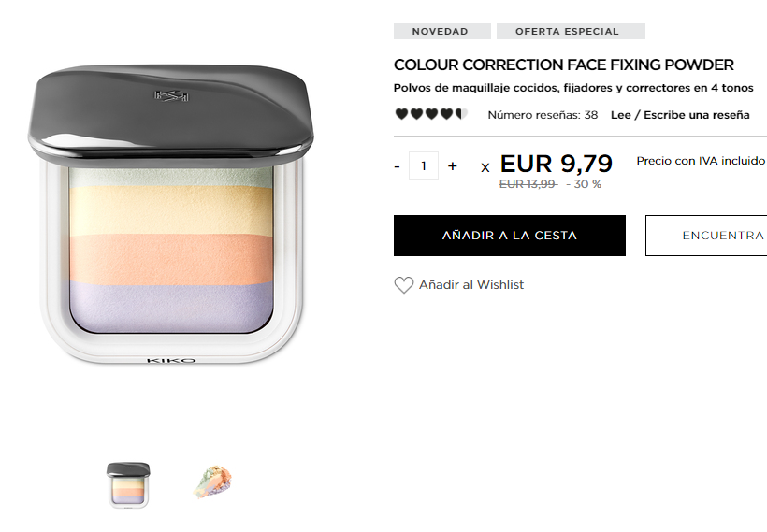Click the wishlist heart icon

tap(403, 285)
